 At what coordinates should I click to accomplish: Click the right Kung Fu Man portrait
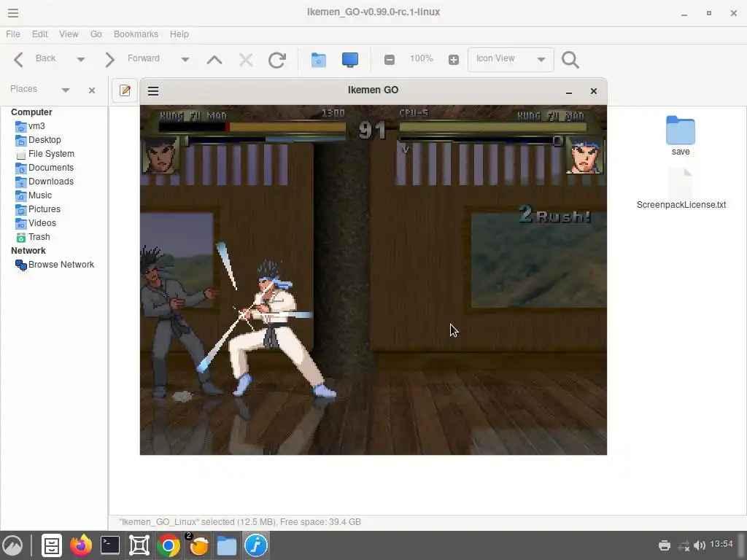(x=584, y=155)
